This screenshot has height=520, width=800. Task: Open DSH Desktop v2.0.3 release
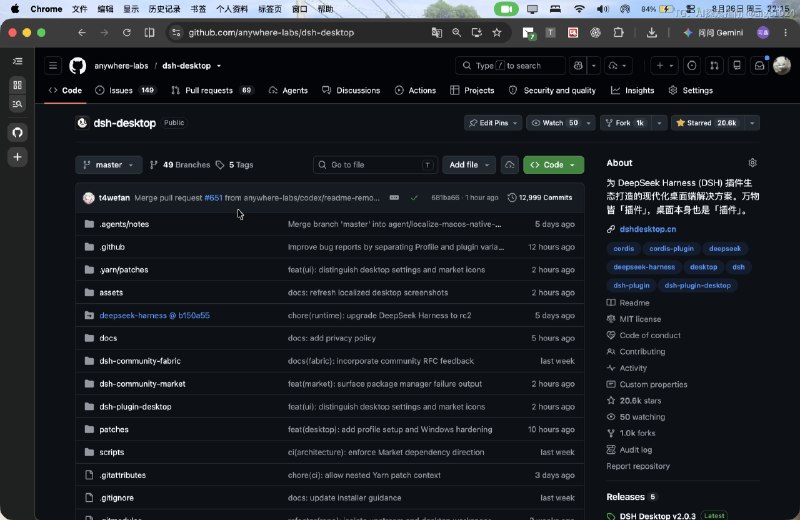657,515
